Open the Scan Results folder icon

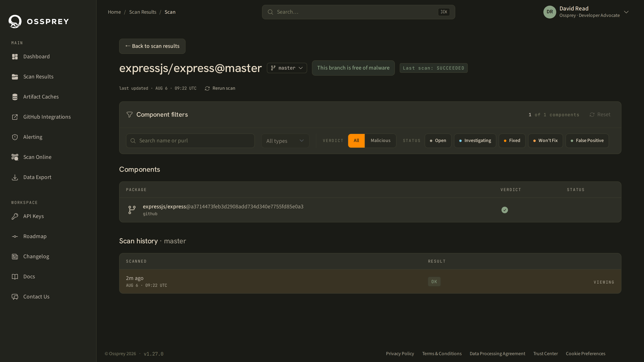click(x=15, y=77)
